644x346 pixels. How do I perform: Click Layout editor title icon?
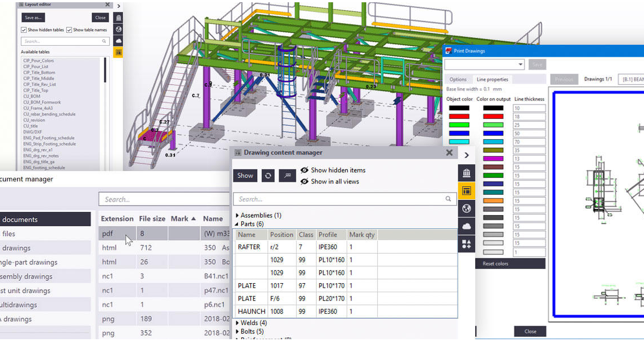21,5
